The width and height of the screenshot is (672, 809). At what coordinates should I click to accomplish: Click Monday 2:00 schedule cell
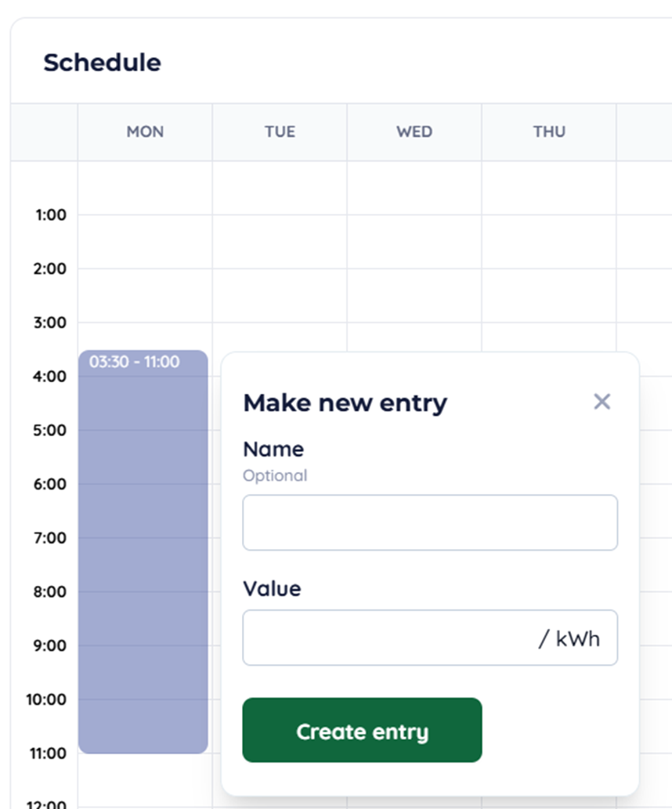[145, 295]
